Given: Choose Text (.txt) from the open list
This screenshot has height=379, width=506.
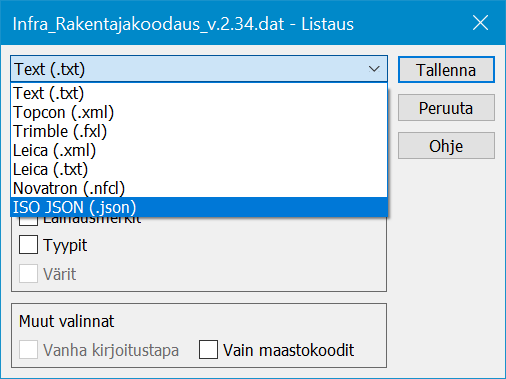Looking at the screenshot, I should 199,93.
